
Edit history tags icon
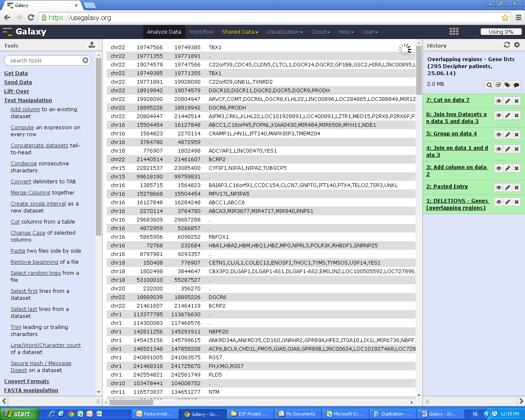click(x=507, y=85)
